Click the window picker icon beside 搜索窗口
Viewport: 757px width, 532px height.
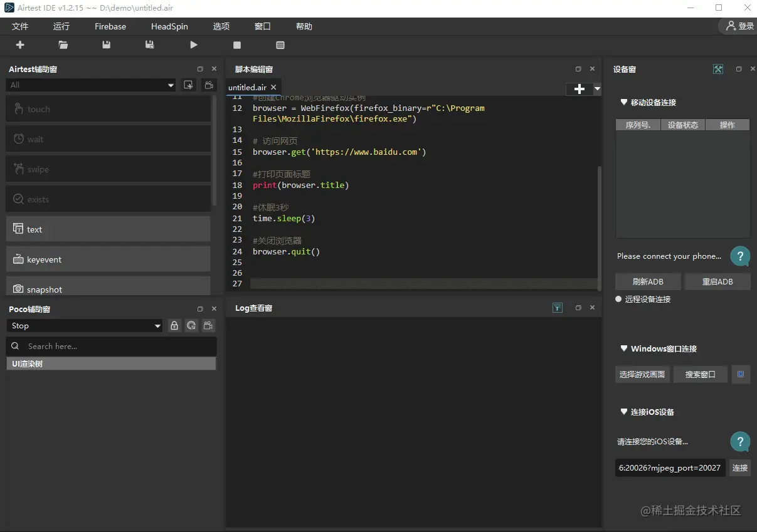pos(741,375)
